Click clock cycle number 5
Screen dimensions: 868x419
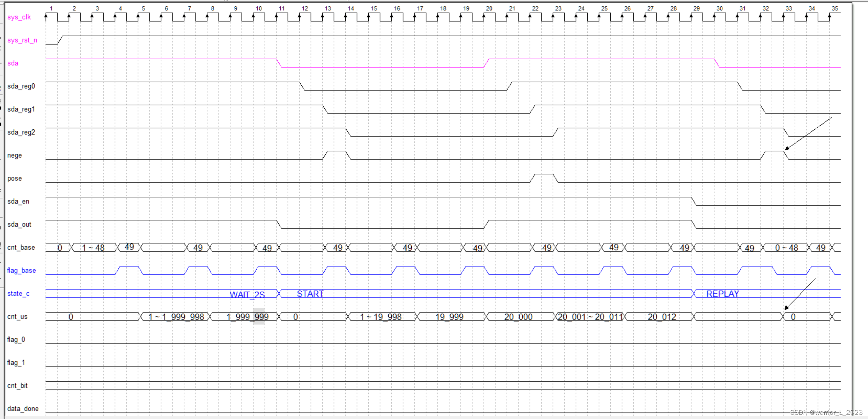click(143, 8)
